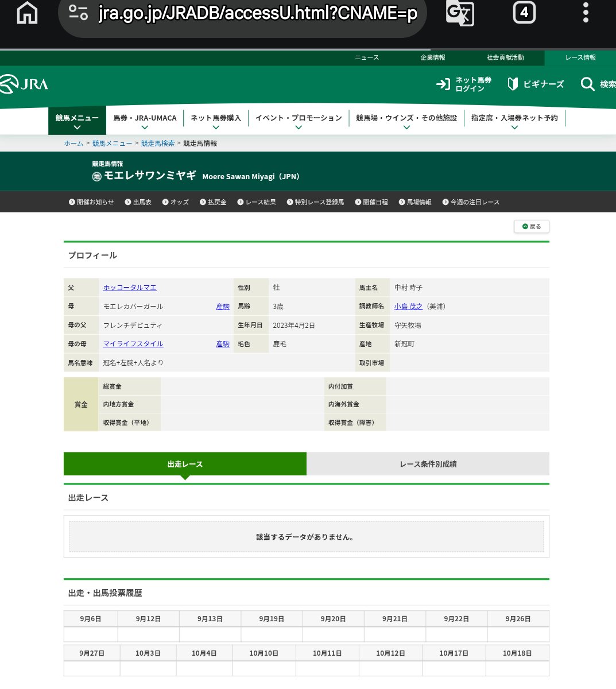Open the tab switcher showing 4 tabs

pyautogui.click(x=524, y=12)
